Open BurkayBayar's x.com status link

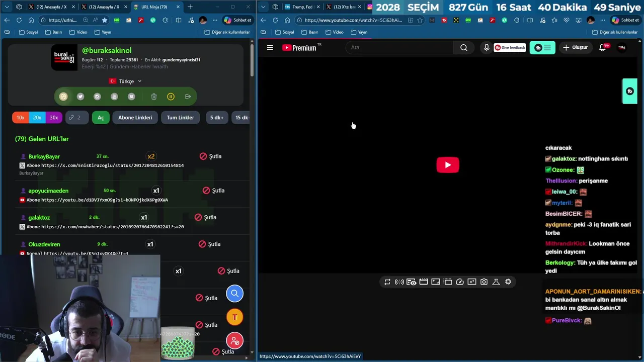tap(112, 165)
